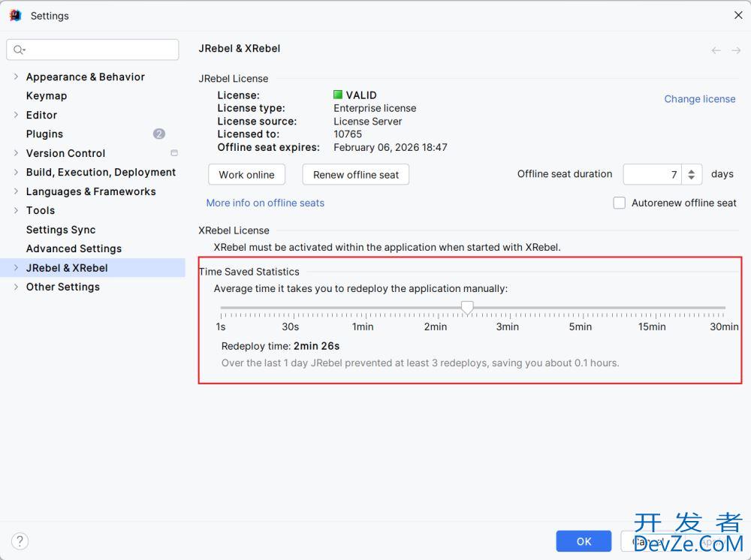The height and width of the screenshot is (560, 751).
Task: Click the search magnifier icon
Action: pos(19,50)
